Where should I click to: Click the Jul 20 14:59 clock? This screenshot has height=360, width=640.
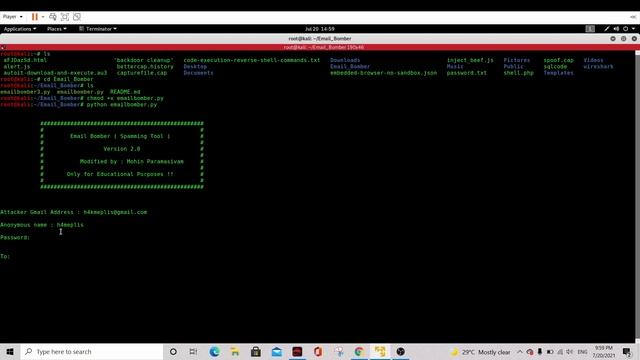tap(320, 29)
